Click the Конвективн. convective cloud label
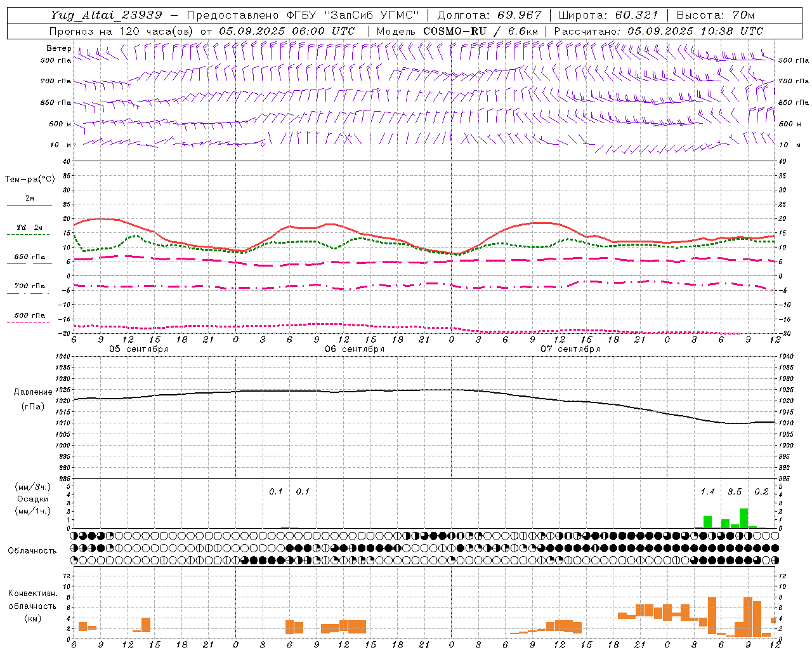 coord(32,594)
